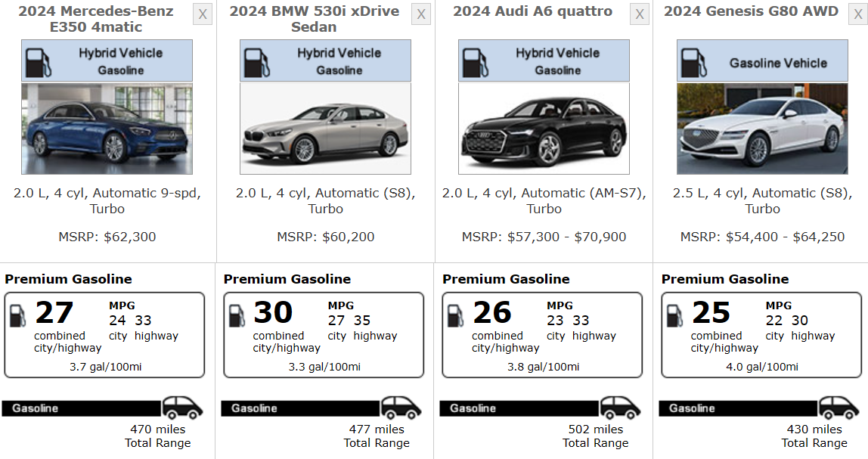Remove the Audi A6 quattro from comparison
868x459 pixels.
click(640, 14)
